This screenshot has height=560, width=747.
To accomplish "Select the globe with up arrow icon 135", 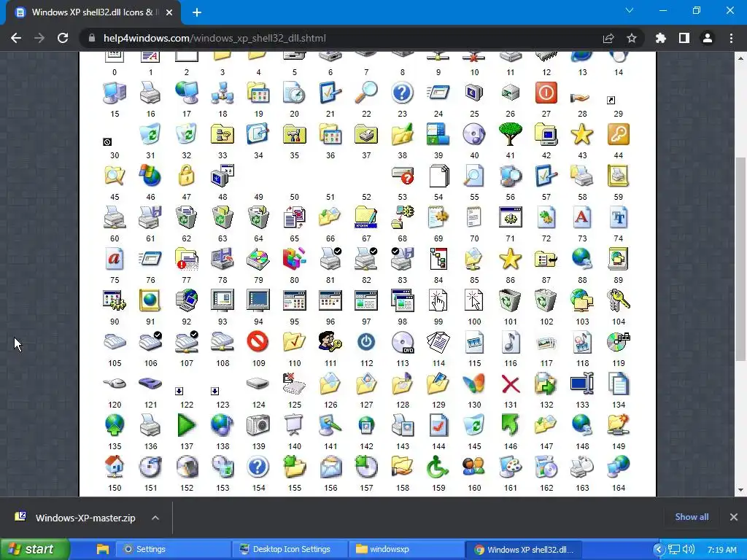I will [x=115, y=425].
